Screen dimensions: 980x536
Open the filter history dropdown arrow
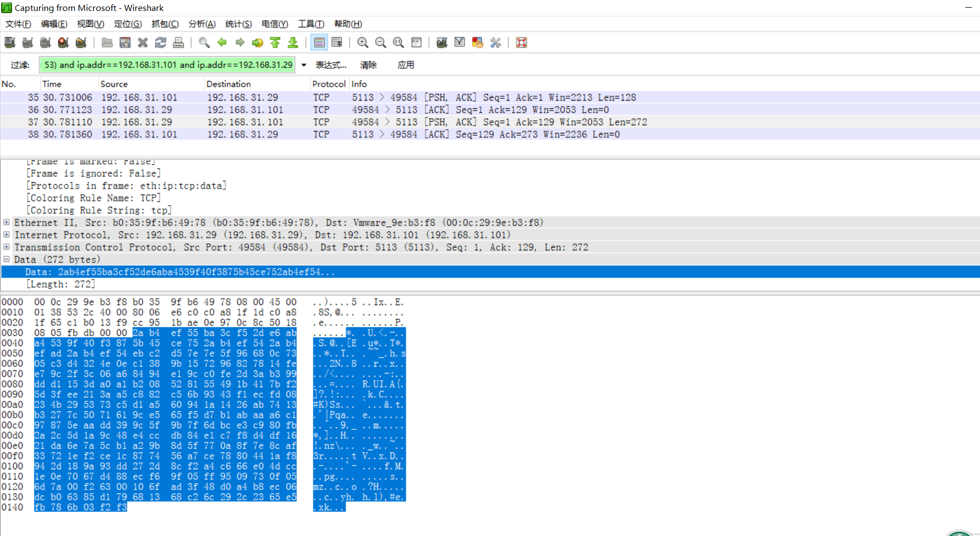point(304,65)
